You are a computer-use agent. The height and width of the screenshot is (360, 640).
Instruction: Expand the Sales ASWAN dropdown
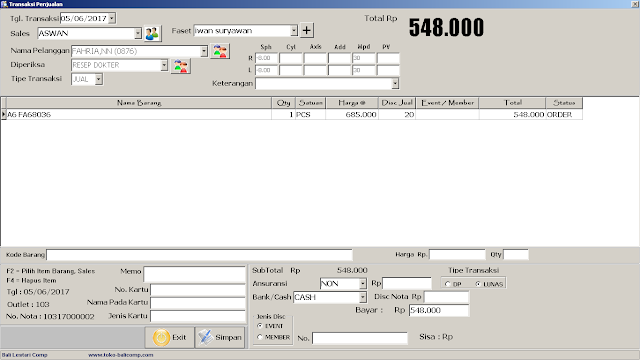pyautogui.click(x=138, y=33)
